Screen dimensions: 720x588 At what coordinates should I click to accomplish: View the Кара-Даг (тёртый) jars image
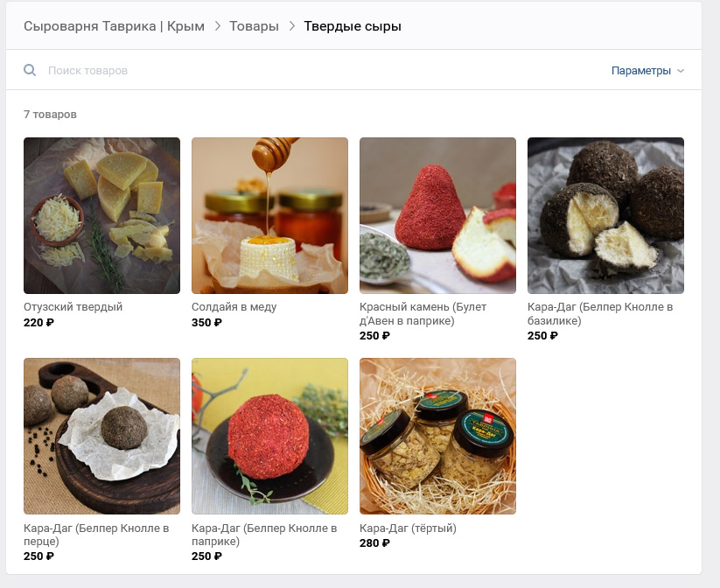[x=437, y=436]
